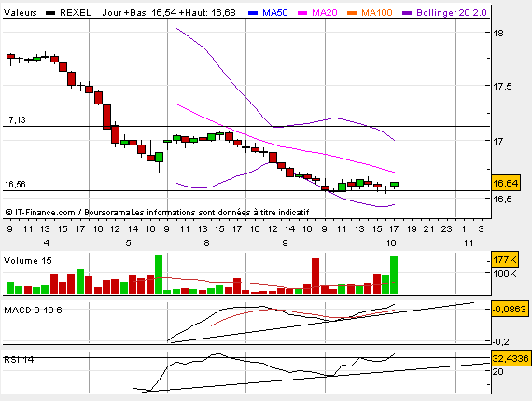This screenshot has height=401, width=532.
Task: Click the hour label 23 on time axis
Action: (x=446, y=229)
